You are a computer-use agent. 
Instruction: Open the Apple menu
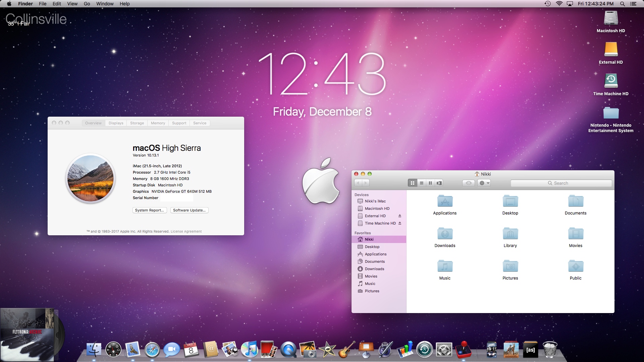pos(9,4)
